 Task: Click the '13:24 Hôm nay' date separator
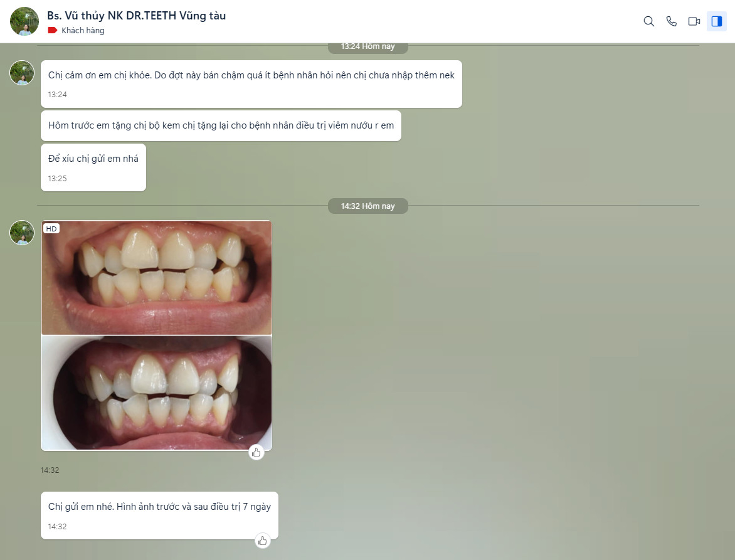click(x=367, y=46)
